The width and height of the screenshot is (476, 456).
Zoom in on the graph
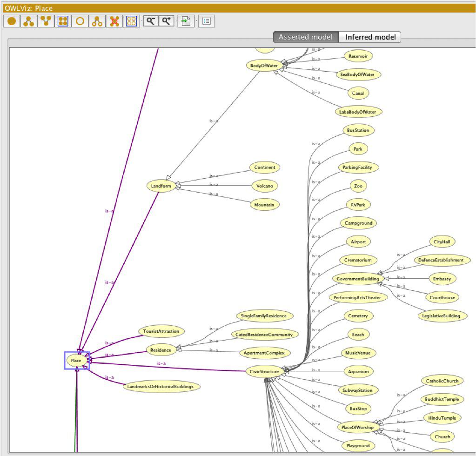click(167, 21)
